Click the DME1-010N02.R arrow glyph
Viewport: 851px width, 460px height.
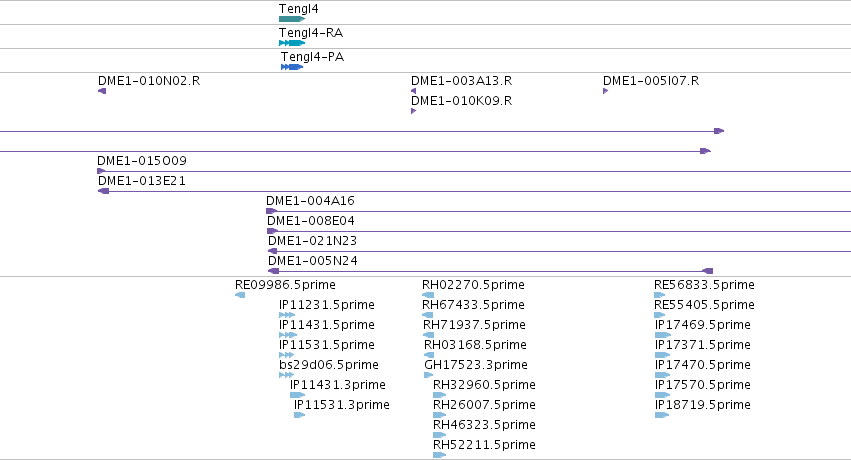pos(102,91)
